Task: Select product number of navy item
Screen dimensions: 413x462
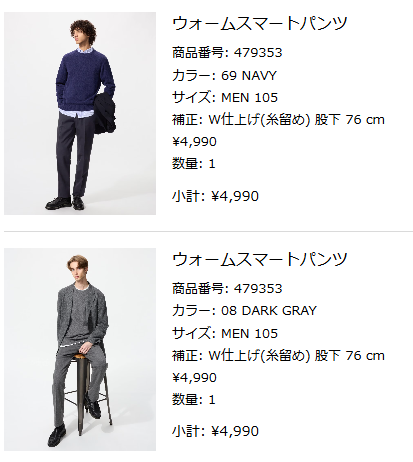Action: (x=227, y=53)
